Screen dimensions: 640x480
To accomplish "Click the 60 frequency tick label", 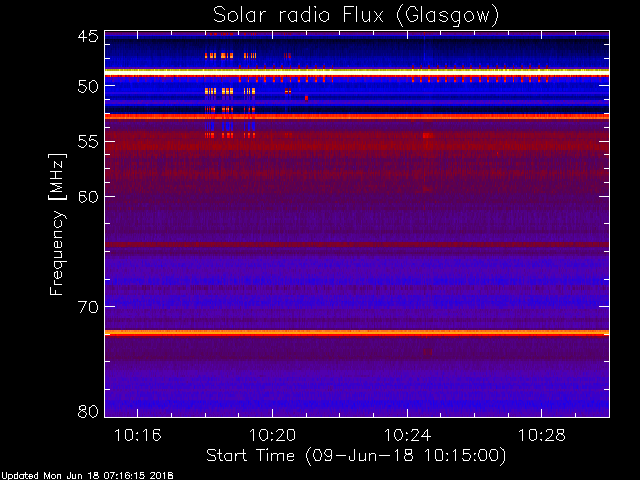I will 88,197.
